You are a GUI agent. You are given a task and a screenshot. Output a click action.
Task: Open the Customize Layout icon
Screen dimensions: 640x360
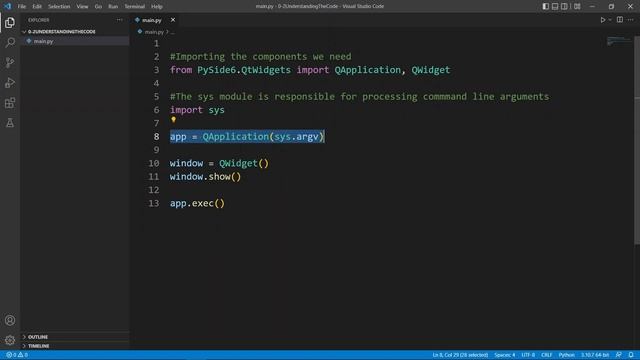coord(577,6)
